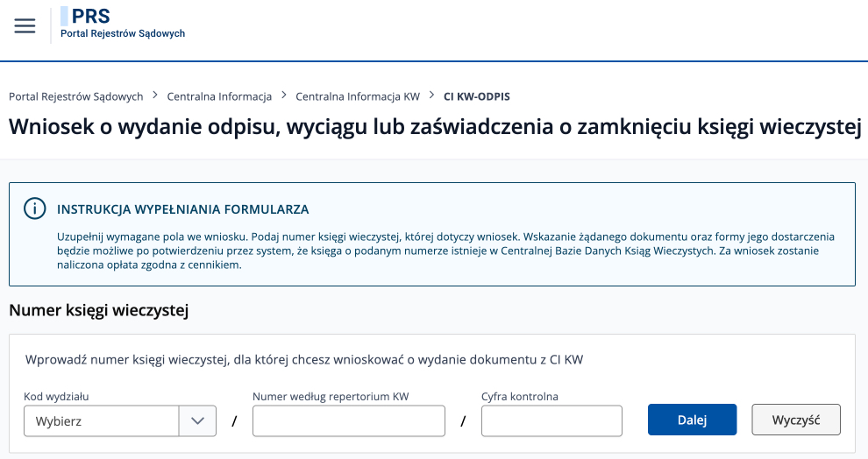This screenshot has width=868, height=459.
Task: Focus the Numer według repertorium KW field
Action: pyautogui.click(x=349, y=420)
